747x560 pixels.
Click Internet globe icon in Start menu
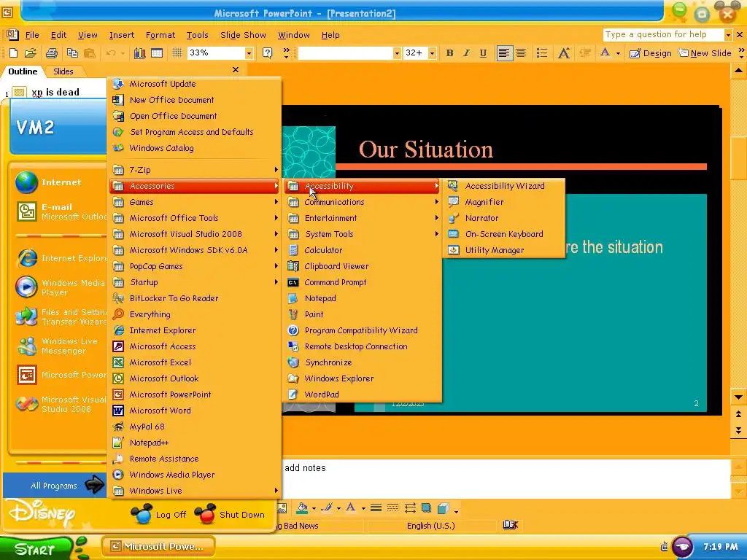(26, 182)
